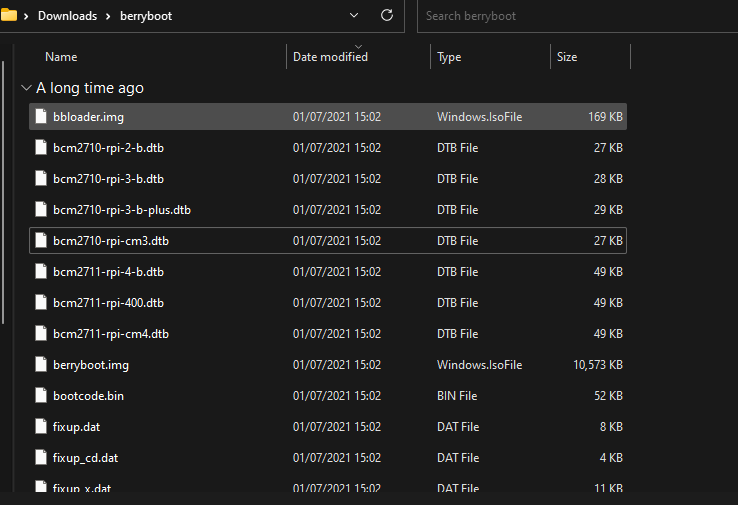Click file icon of bcm2711-rpi-400.dtb
738x505 pixels.
coord(41,303)
